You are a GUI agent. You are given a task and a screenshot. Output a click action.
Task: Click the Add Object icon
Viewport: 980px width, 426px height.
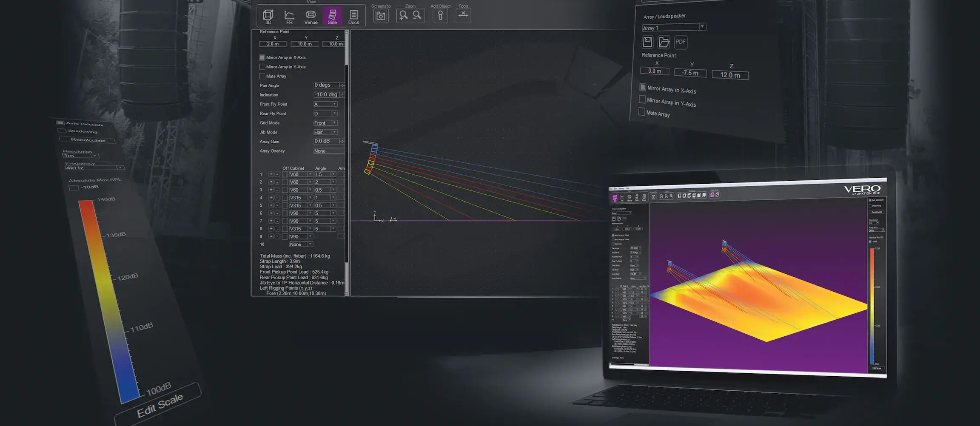tap(440, 16)
